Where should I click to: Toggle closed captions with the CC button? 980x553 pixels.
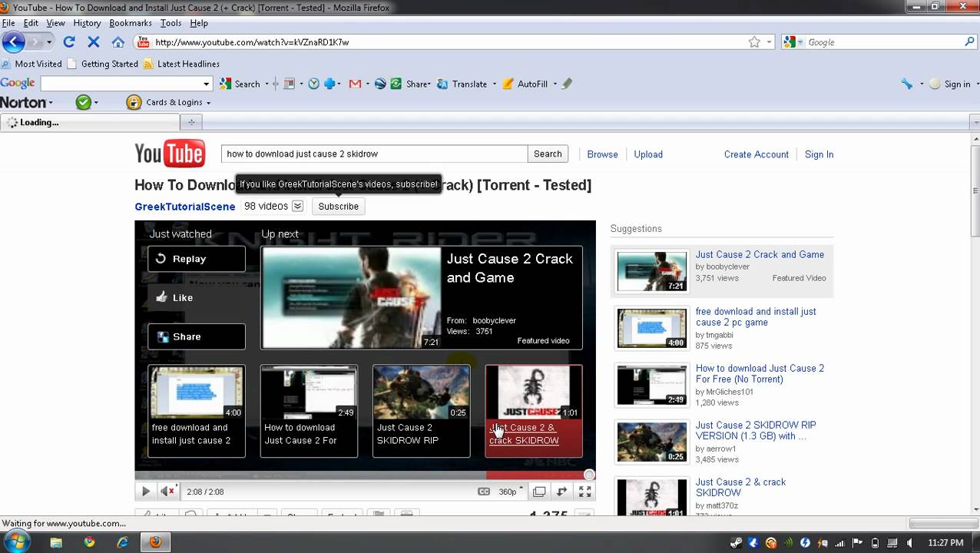(x=484, y=492)
